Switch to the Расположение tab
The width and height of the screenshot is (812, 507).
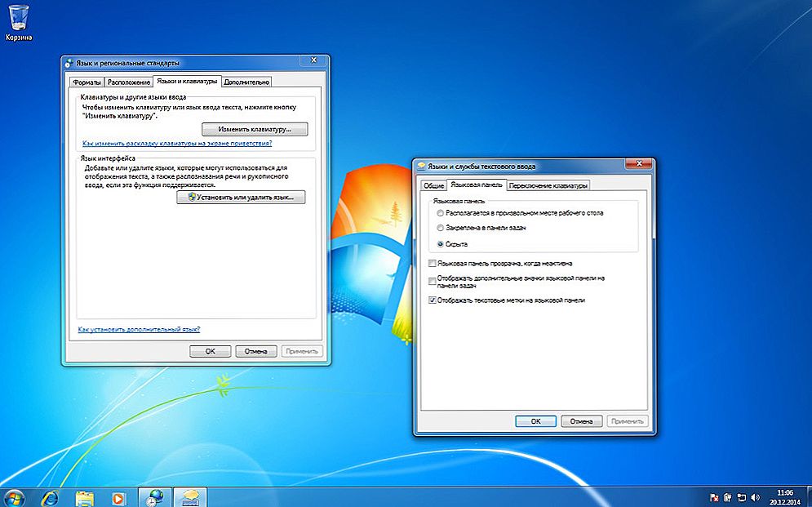point(129,82)
